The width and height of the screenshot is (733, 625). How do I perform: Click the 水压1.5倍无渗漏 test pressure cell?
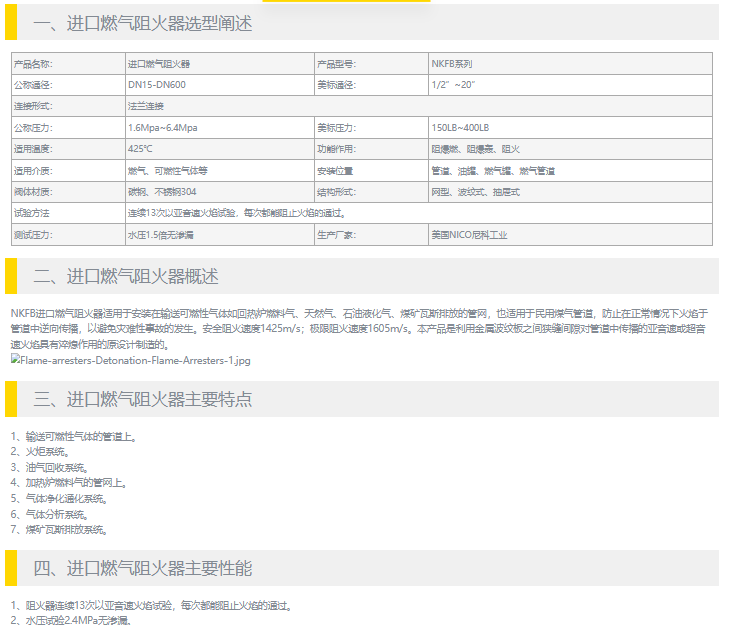click(x=161, y=235)
